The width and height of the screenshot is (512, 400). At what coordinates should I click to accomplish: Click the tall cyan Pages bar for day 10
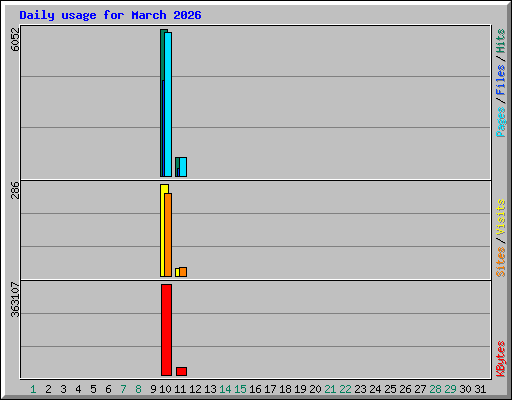[x=168, y=104]
